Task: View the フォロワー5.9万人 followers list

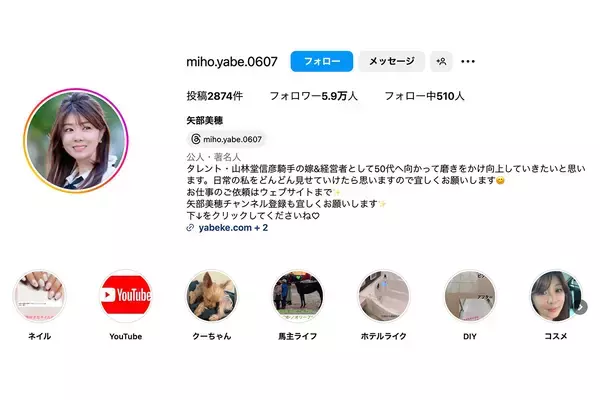Action: click(x=313, y=96)
